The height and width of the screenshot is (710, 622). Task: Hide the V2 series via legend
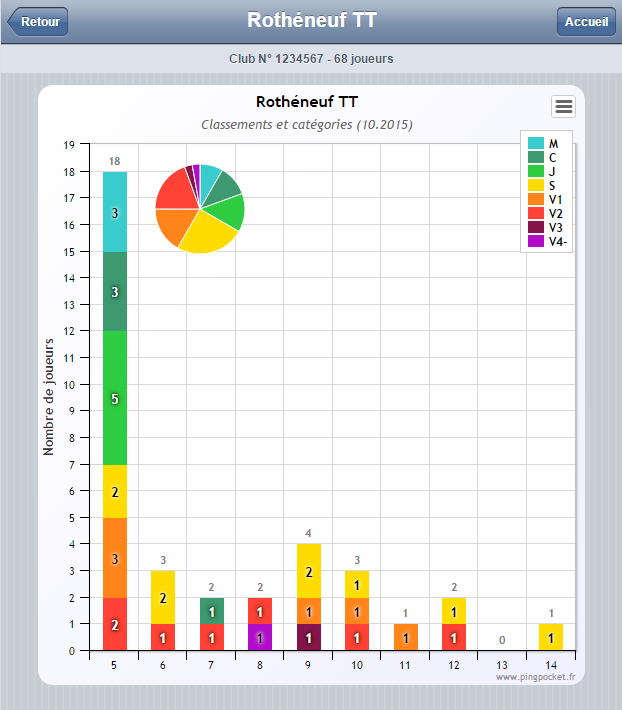tap(545, 213)
